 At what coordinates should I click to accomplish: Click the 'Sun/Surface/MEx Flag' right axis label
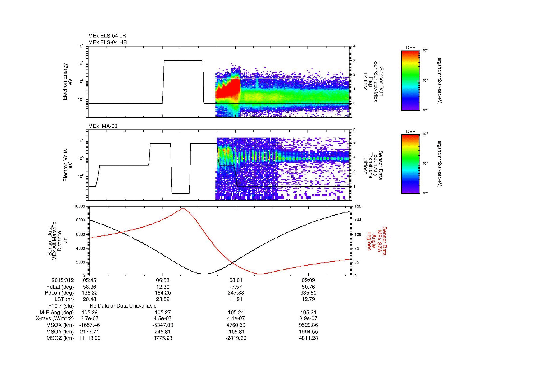374,81
